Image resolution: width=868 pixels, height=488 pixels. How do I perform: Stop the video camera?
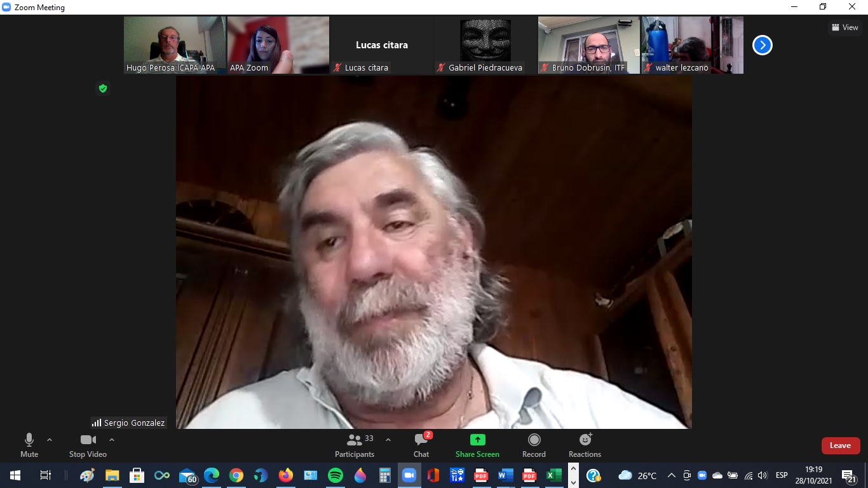pos(88,445)
